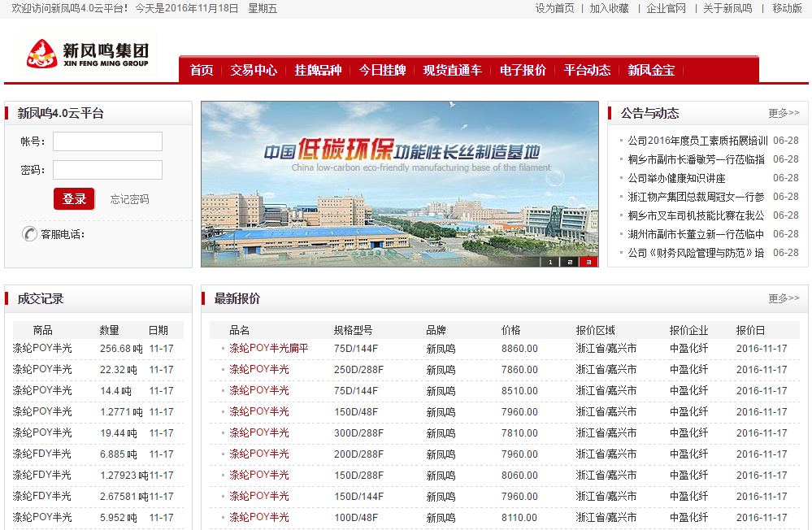Switch to 移动版 mobile version
This screenshot has height=530, width=812.
pos(787,8)
